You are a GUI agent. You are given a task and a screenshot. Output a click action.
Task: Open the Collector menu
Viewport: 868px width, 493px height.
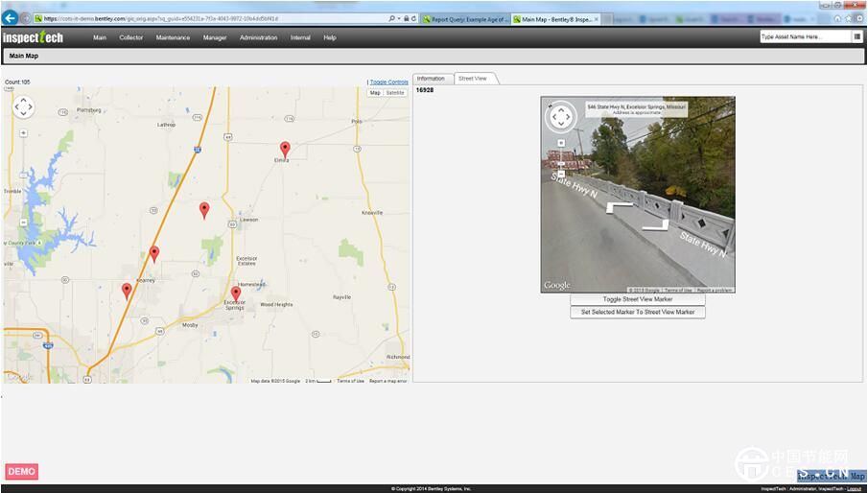coord(131,37)
